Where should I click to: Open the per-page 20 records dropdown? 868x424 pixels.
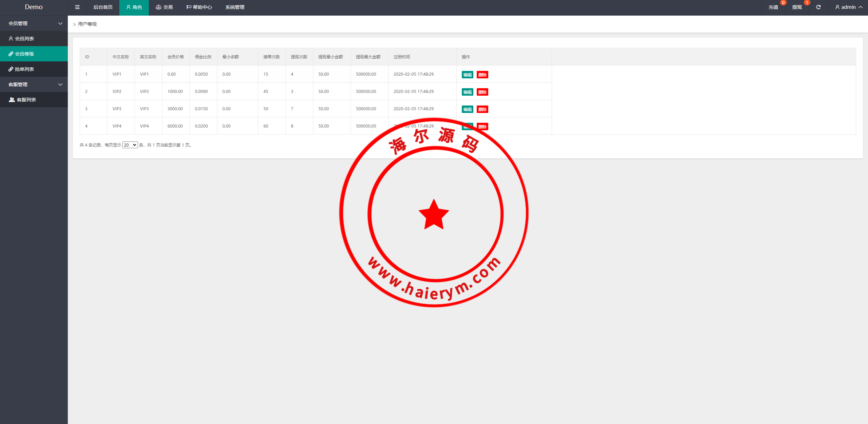tap(130, 145)
